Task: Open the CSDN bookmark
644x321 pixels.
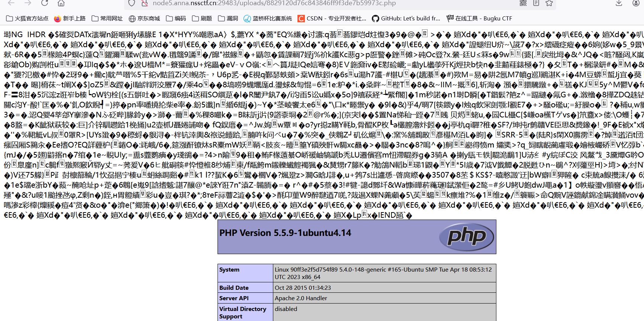Action: point(332,18)
